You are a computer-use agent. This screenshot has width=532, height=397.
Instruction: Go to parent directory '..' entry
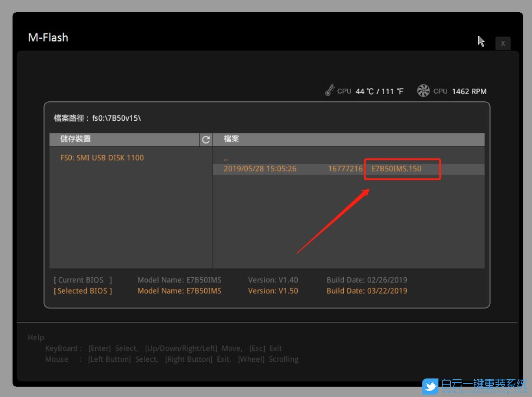pyautogui.click(x=226, y=158)
